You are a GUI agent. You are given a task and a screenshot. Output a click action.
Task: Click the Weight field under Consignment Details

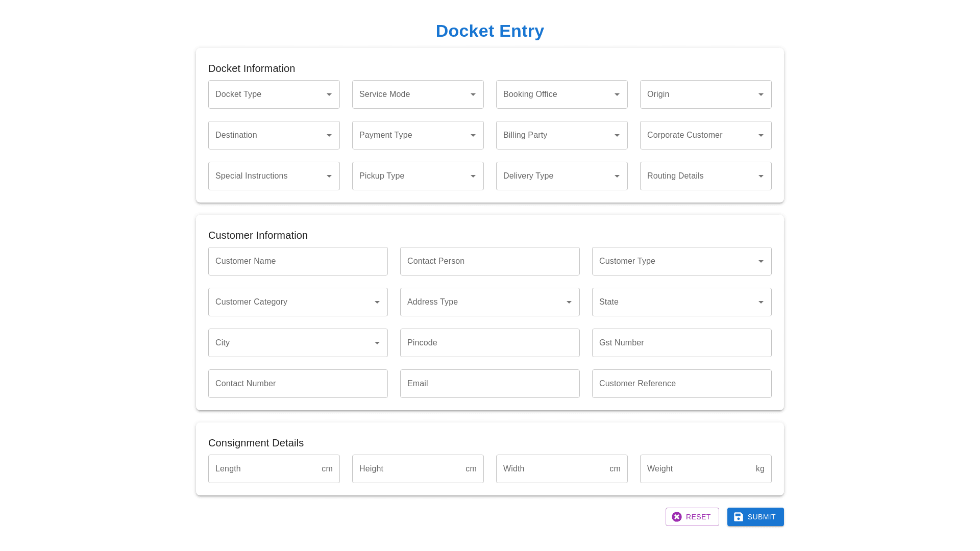pyautogui.click(x=705, y=468)
